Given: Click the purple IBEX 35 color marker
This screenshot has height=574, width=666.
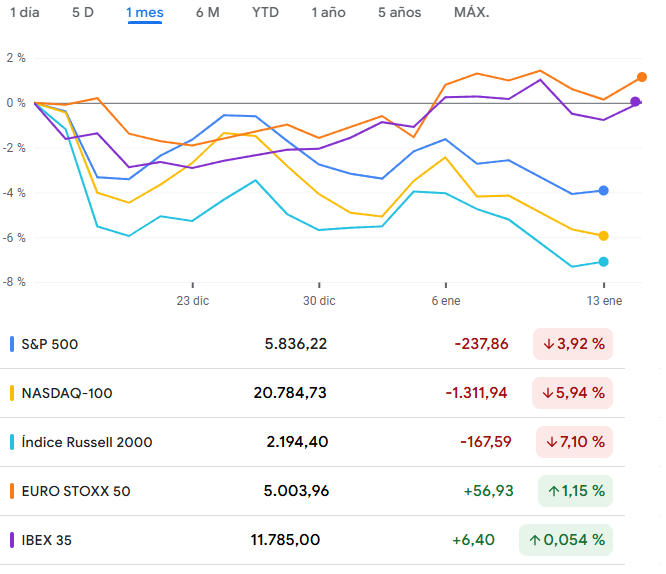Looking at the screenshot, I should (x=11, y=540).
